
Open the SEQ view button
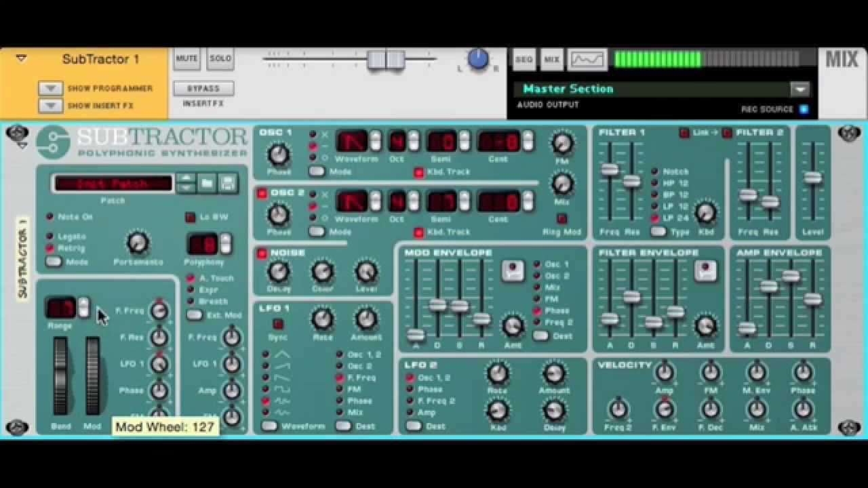point(524,60)
